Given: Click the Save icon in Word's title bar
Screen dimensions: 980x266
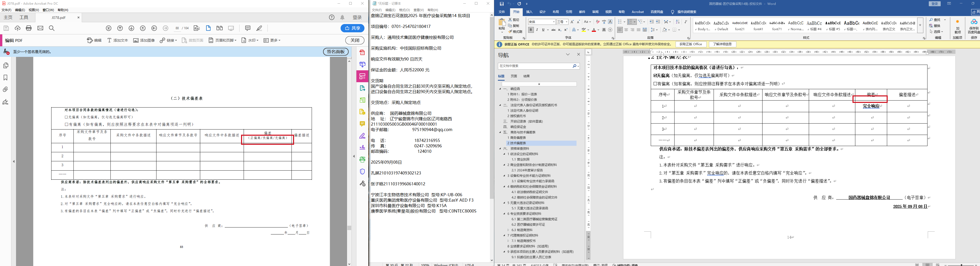Looking at the screenshot, I should coord(502,4).
